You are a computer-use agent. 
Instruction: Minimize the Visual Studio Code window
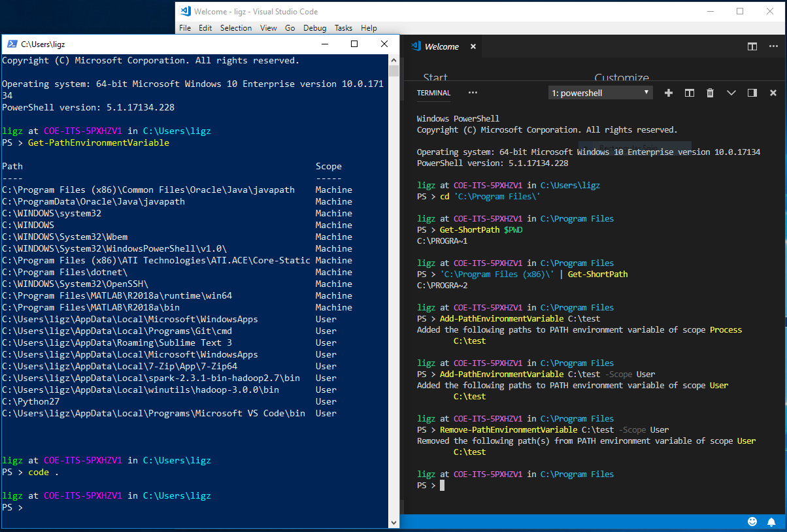(709, 11)
